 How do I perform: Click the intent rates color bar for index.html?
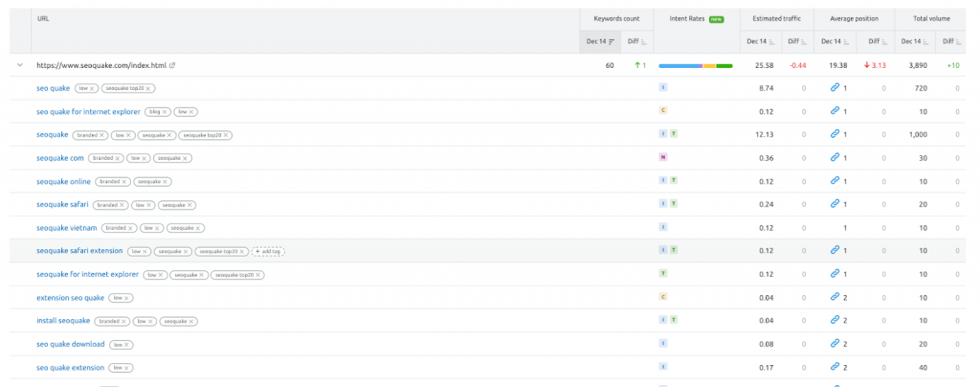click(x=696, y=65)
